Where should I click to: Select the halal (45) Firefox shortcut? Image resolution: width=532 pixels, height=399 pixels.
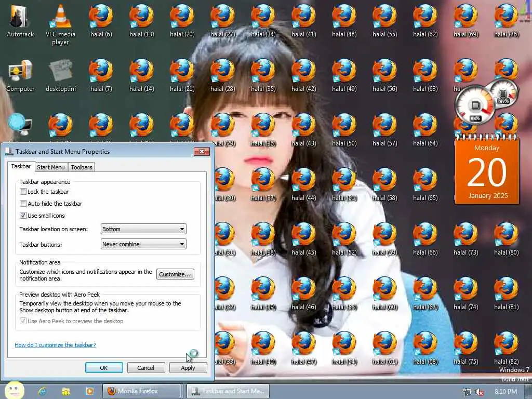click(303, 239)
